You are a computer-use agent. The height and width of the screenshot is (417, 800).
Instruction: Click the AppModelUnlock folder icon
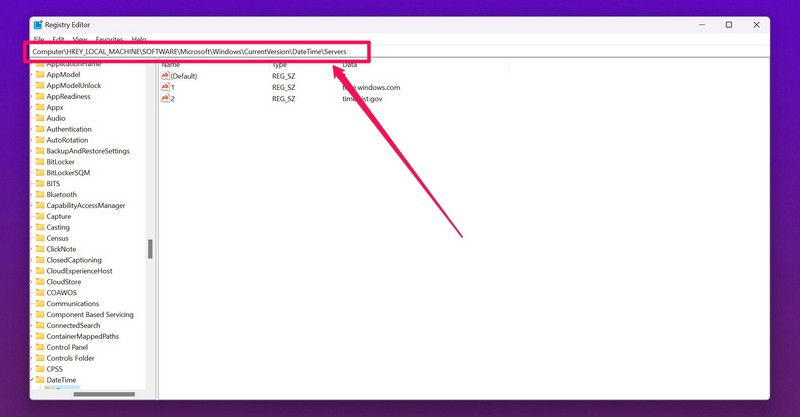pos(40,85)
